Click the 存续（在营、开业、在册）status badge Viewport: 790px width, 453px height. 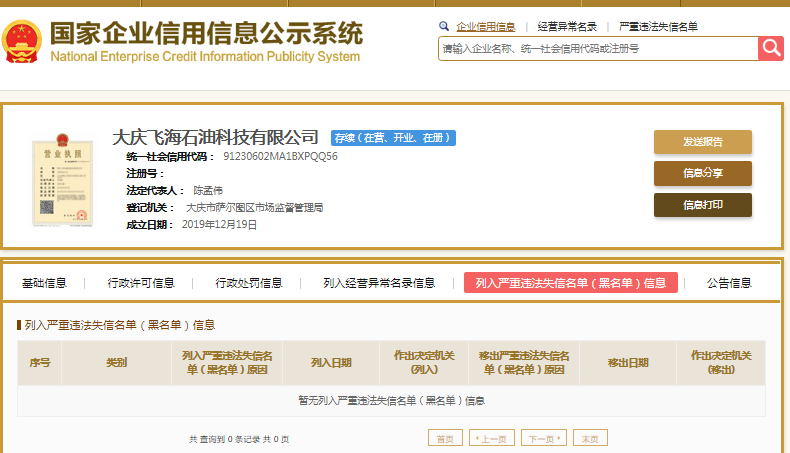pyautogui.click(x=393, y=138)
